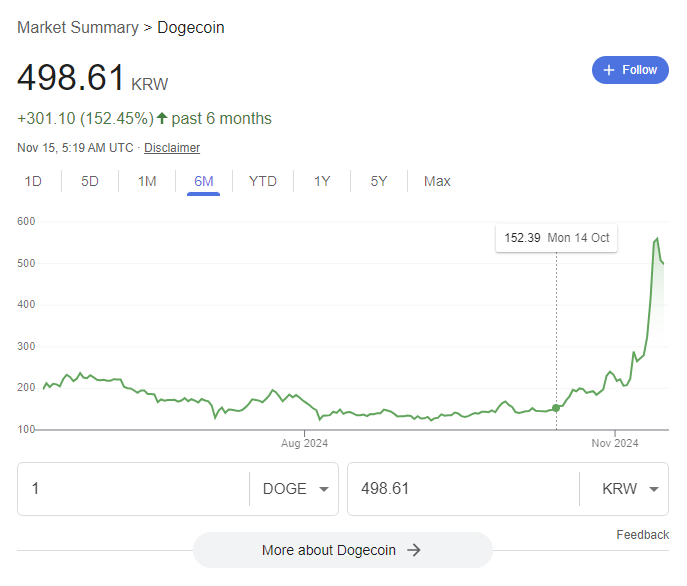687x586 pixels.
Task: Choose the 1M chart range
Action: coord(147,181)
